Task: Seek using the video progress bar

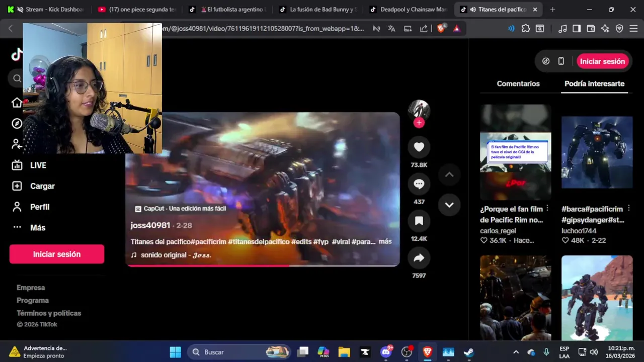Action: (263, 265)
